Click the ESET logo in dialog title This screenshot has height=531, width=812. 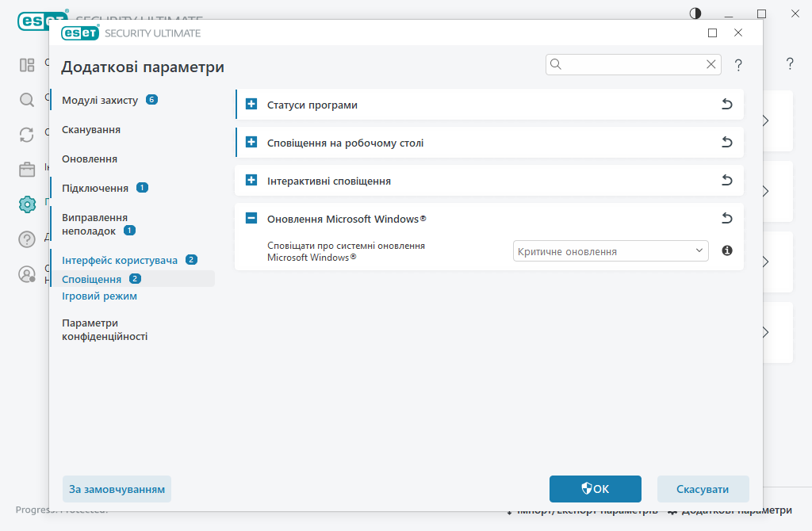pos(80,33)
